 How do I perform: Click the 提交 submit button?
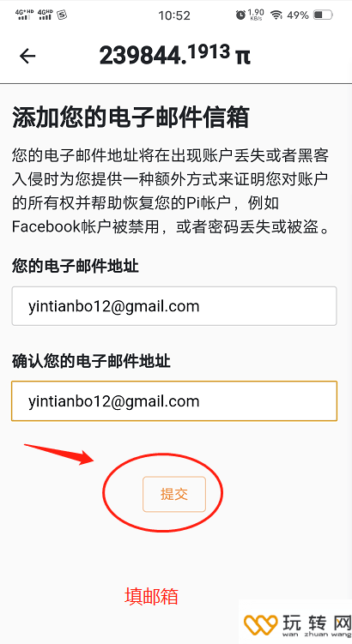coord(174,494)
